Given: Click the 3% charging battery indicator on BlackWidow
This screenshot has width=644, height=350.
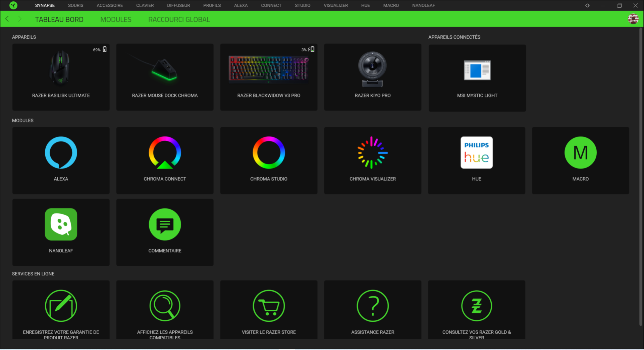Looking at the screenshot, I should click(x=308, y=49).
